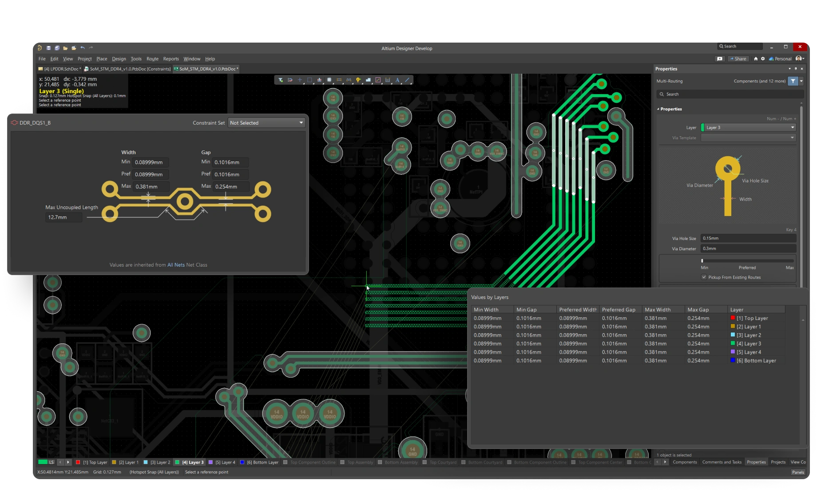Toggle Pickup From Existing Routes checkbox

tap(704, 277)
